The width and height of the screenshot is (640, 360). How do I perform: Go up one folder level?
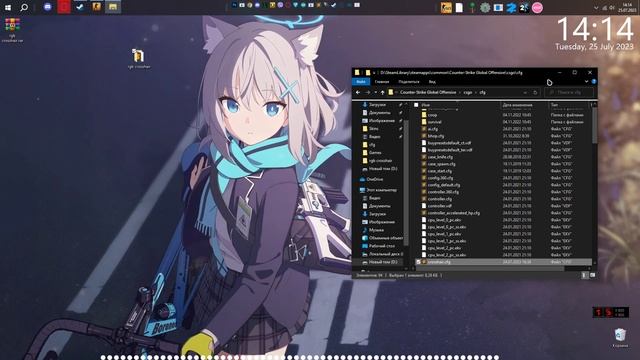click(x=382, y=93)
